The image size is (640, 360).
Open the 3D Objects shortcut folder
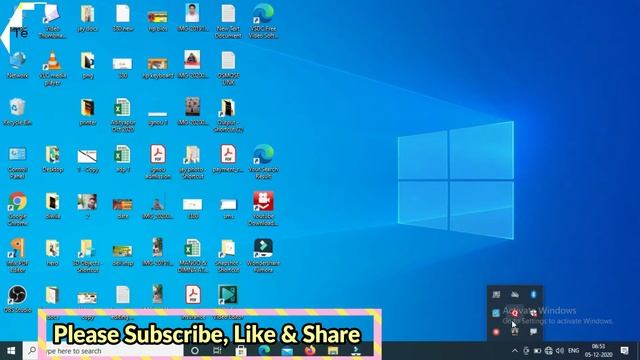pos(87,256)
